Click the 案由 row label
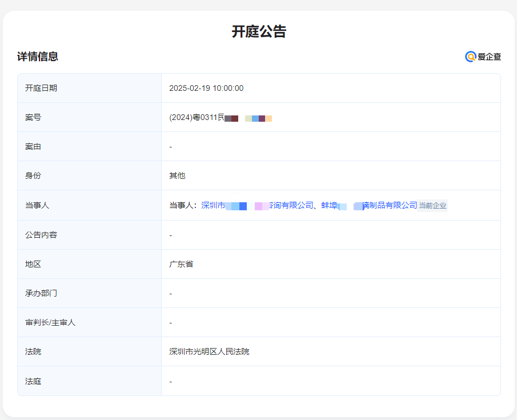 click(x=33, y=146)
